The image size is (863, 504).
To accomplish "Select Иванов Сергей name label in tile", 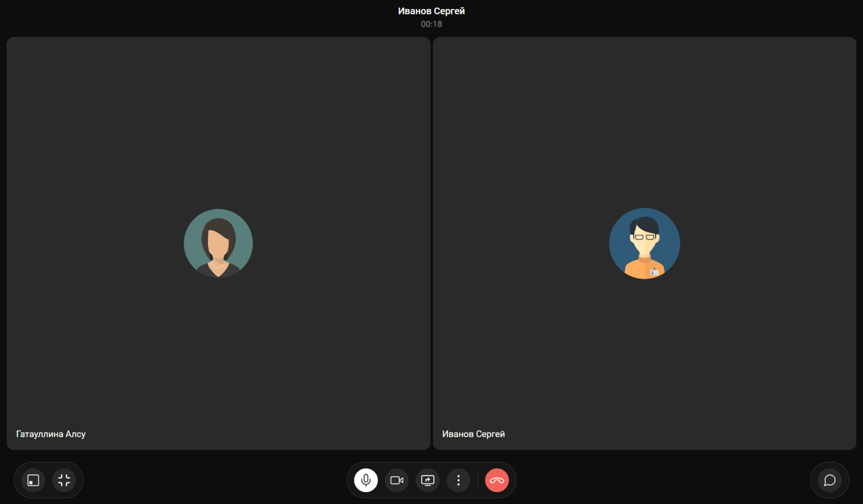I will (474, 434).
